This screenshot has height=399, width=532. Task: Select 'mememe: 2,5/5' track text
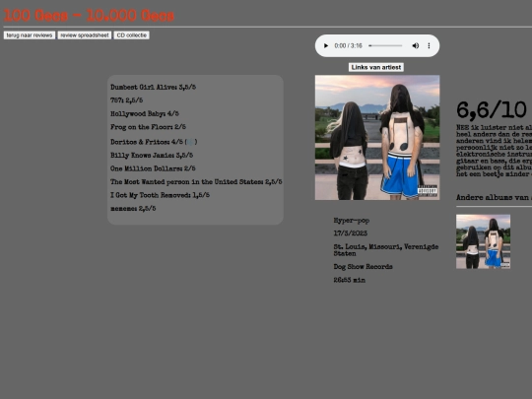133,209
